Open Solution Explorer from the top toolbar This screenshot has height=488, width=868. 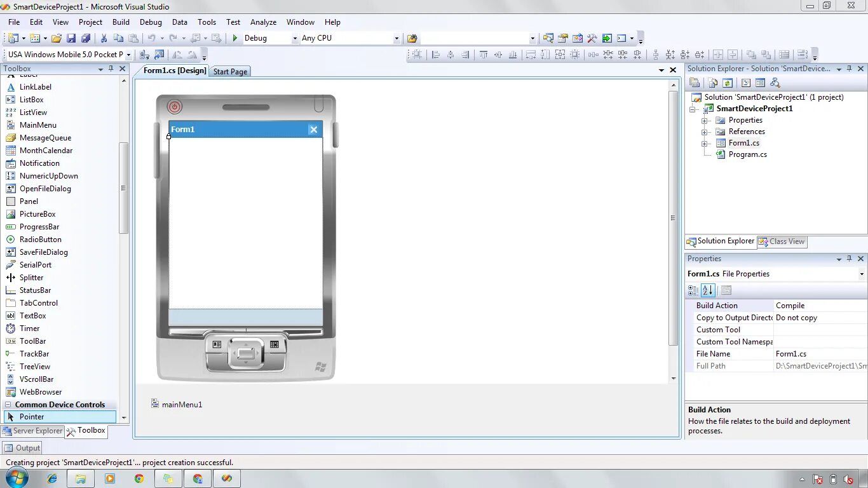tap(548, 38)
